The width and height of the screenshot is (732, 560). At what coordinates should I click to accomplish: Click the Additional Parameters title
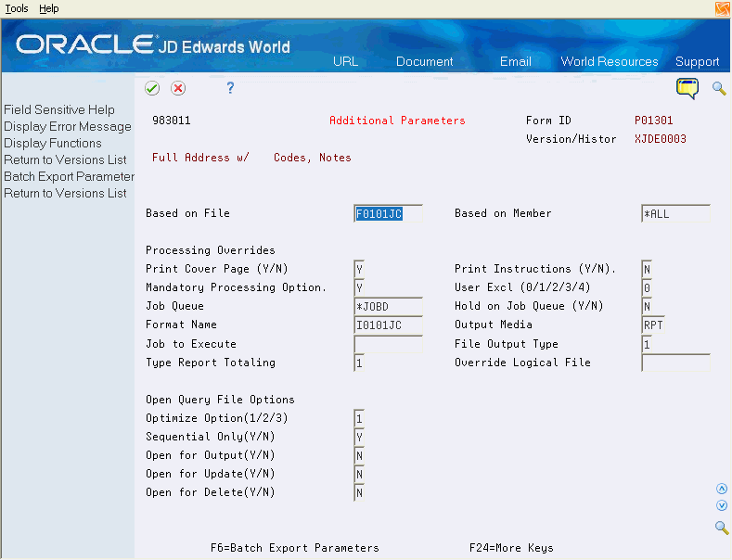point(397,121)
